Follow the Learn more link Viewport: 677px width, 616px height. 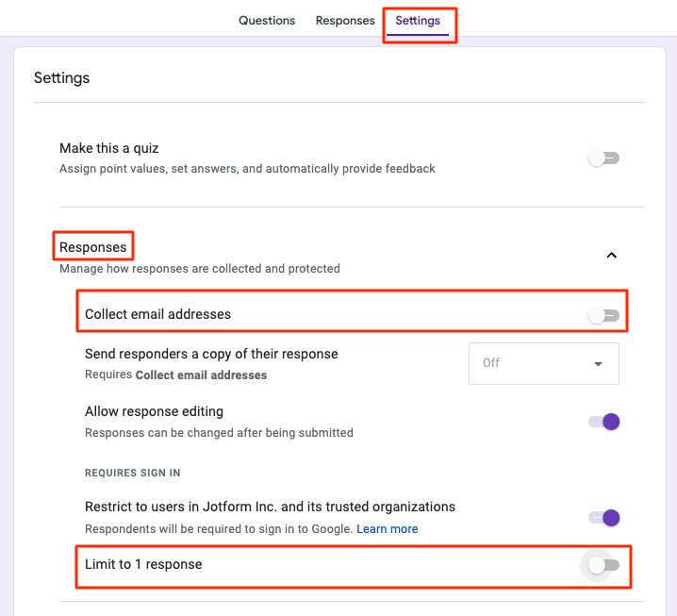[388, 528]
